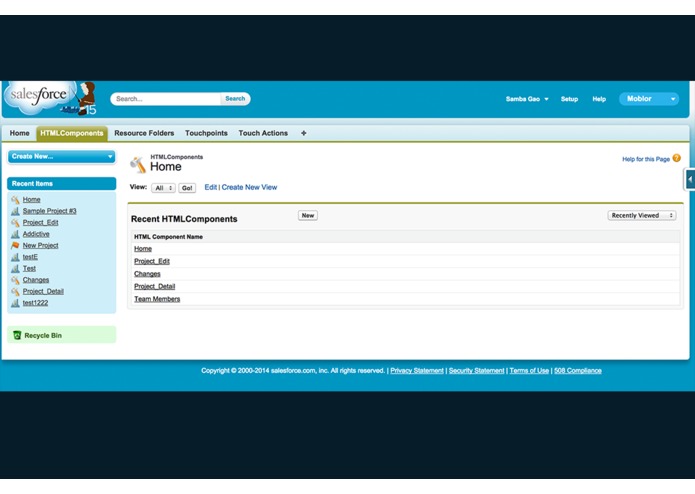Click Help for this Page link
Viewport: 695px width, 494px height.
click(646, 159)
